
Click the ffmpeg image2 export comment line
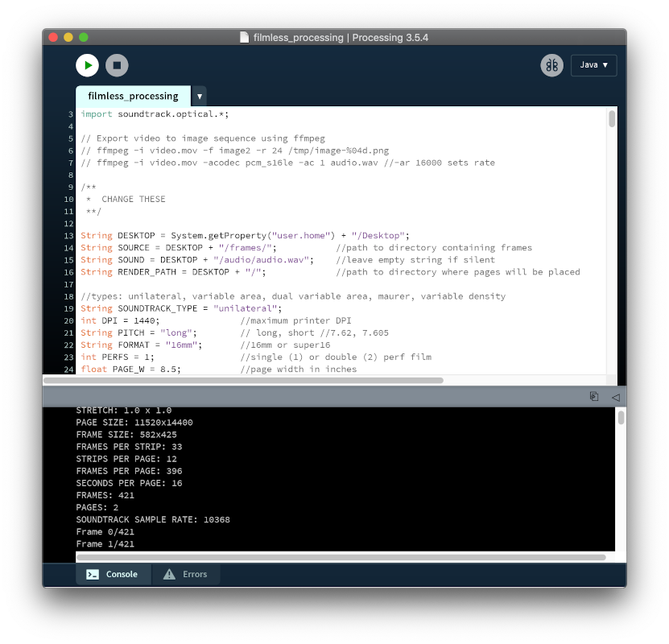click(x=234, y=151)
